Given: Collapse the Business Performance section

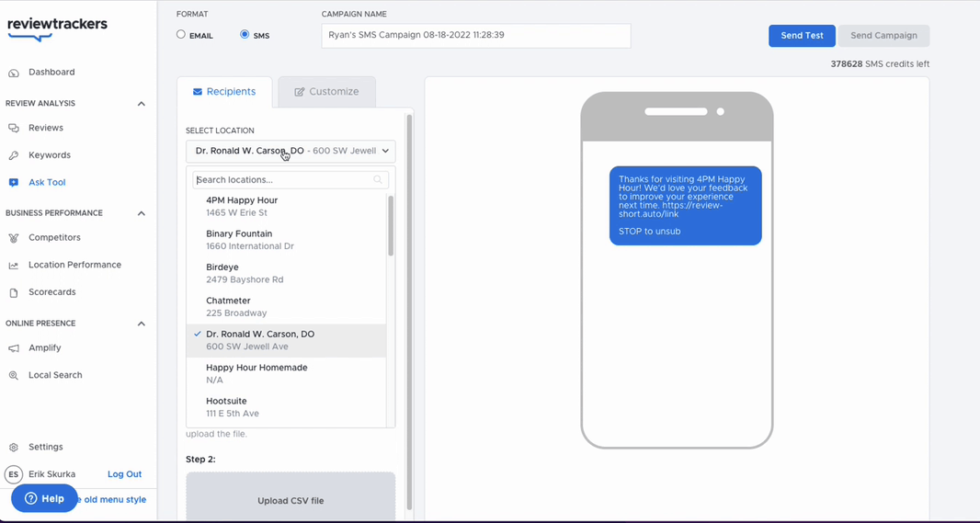Looking at the screenshot, I should [x=142, y=213].
